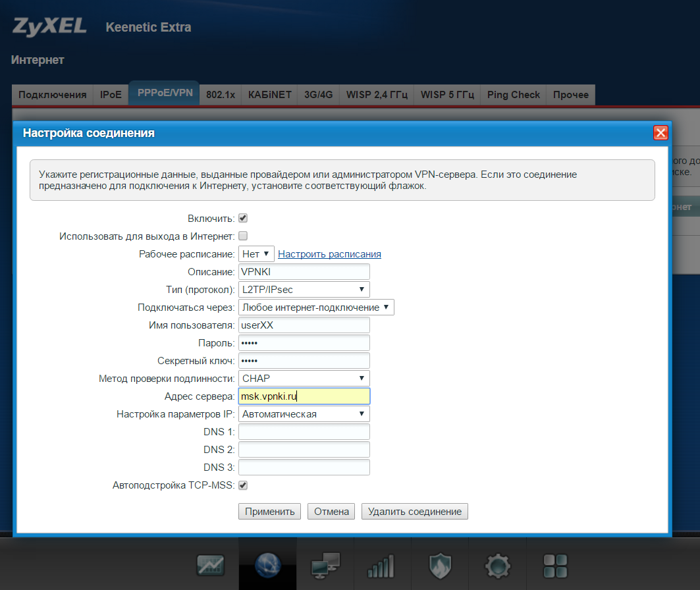
Task: Switch to the Ping Check tab
Action: (513, 95)
